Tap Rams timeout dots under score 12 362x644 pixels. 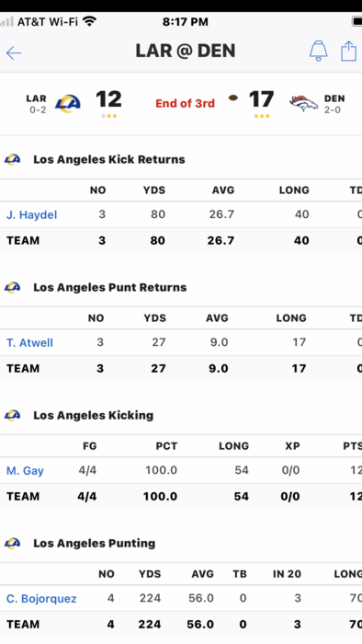(x=109, y=116)
